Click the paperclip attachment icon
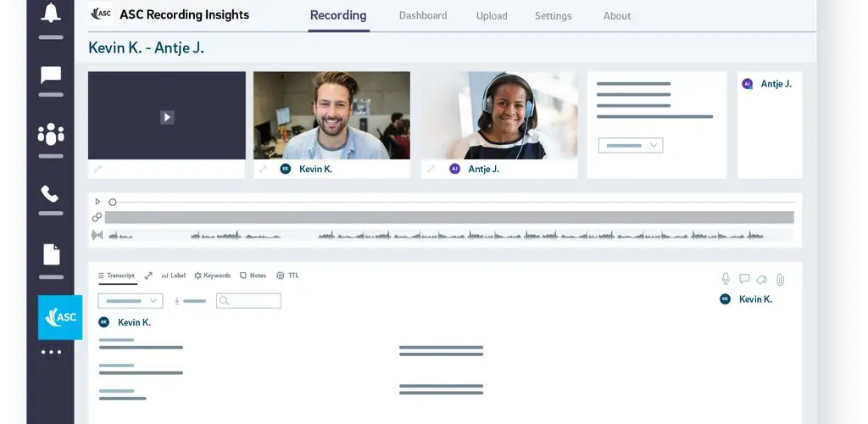The height and width of the screenshot is (424, 868). pyautogui.click(x=780, y=278)
